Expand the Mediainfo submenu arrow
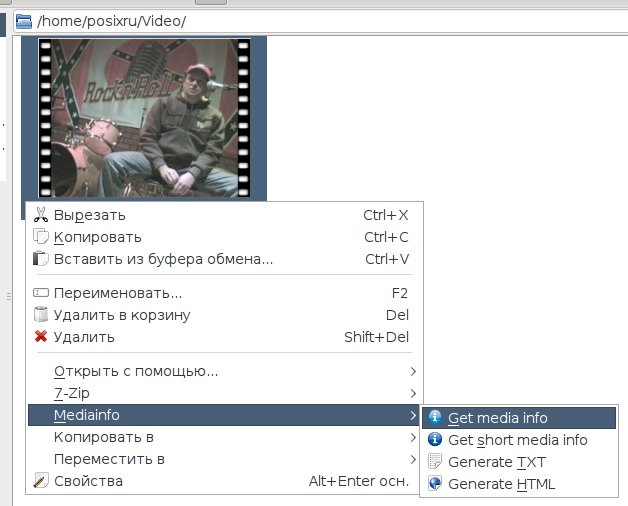 coord(413,415)
